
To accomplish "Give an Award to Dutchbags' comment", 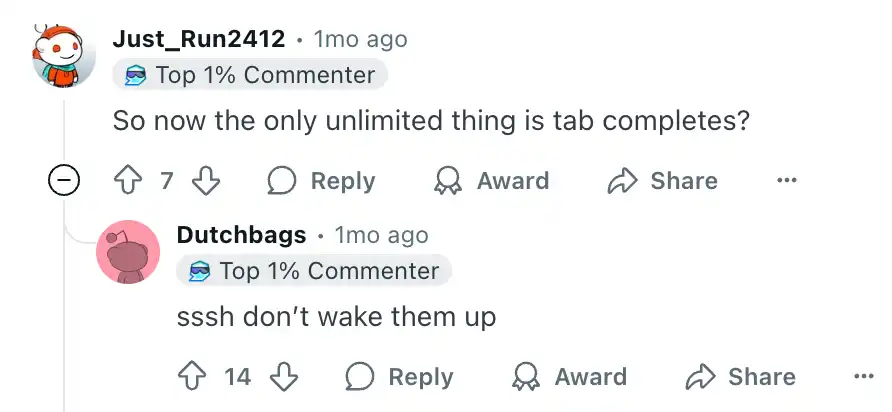I will click(x=569, y=377).
